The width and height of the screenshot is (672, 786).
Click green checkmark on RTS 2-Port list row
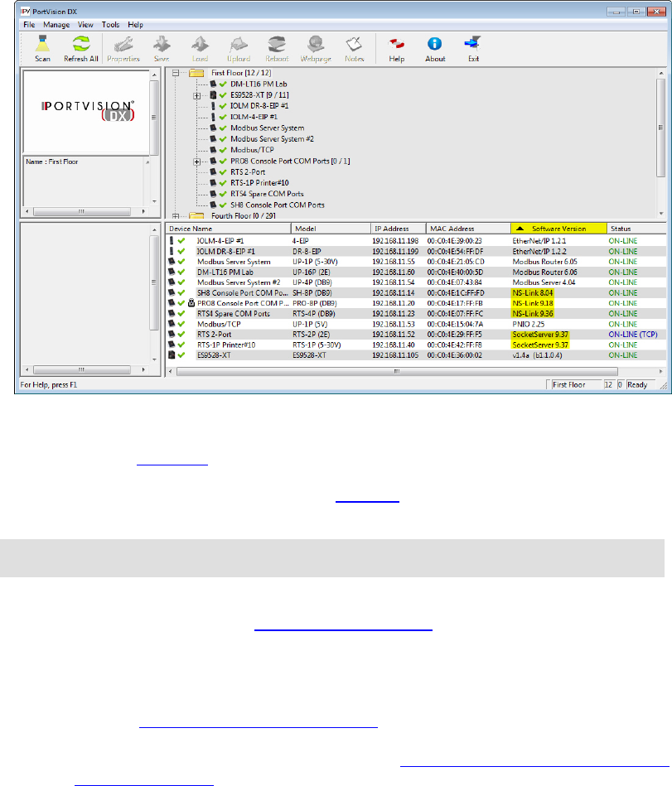(181, 335)
